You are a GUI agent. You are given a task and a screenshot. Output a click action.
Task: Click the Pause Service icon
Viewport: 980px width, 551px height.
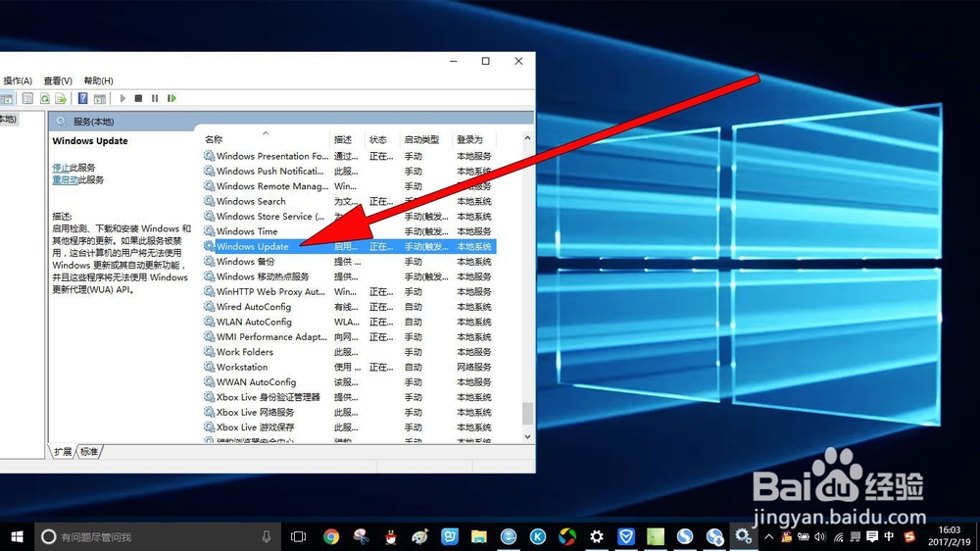click(155, 98)
